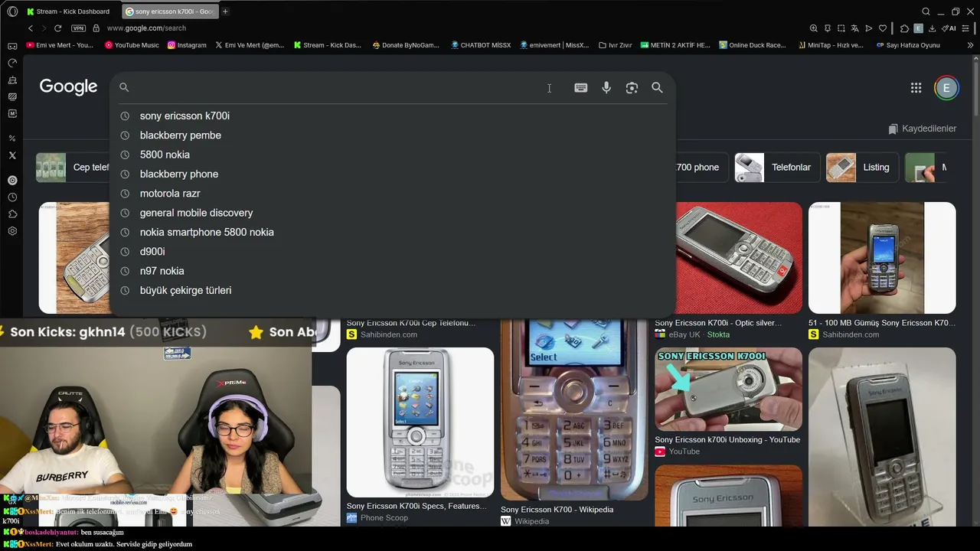Open Kaydedilenler saved items
Viewport: 980px width, 551px height.
pyautogui.click(x=922, y=129)
